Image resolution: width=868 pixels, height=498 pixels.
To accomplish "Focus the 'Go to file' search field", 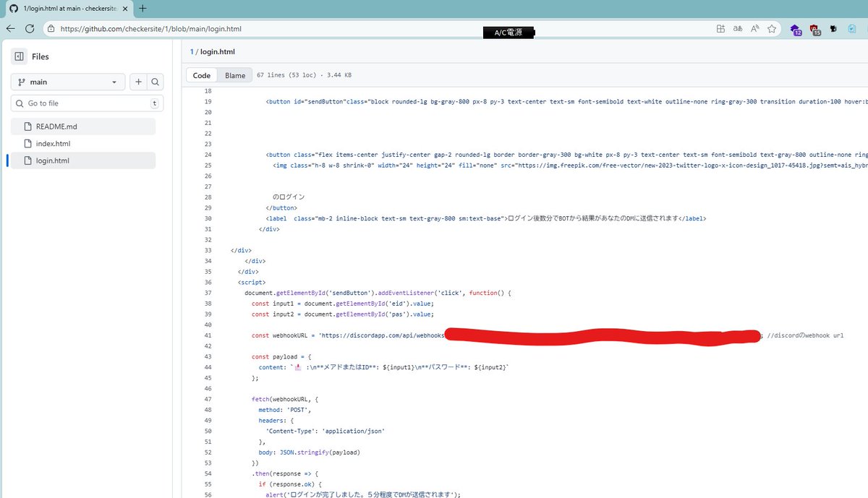I will pos(87,103).
